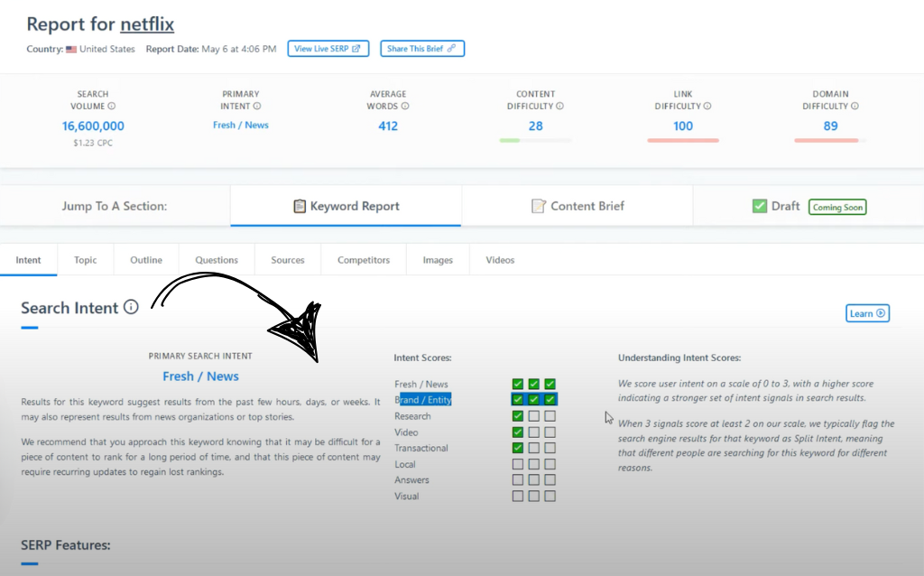
Task: Click the Domain Difficulty progress bar
Action: pyautogui.click(x=830, y=140)
